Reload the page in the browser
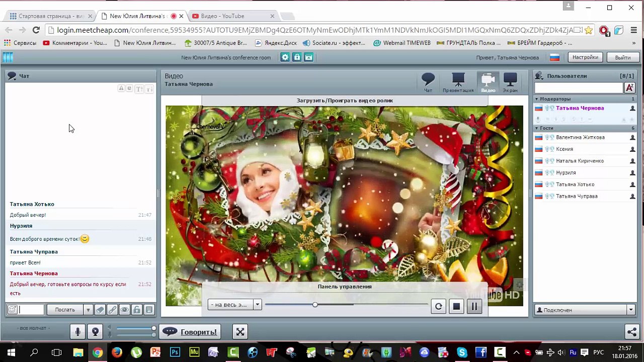The width and height of the screenshot is (644, 362). (x=36, y=30)
